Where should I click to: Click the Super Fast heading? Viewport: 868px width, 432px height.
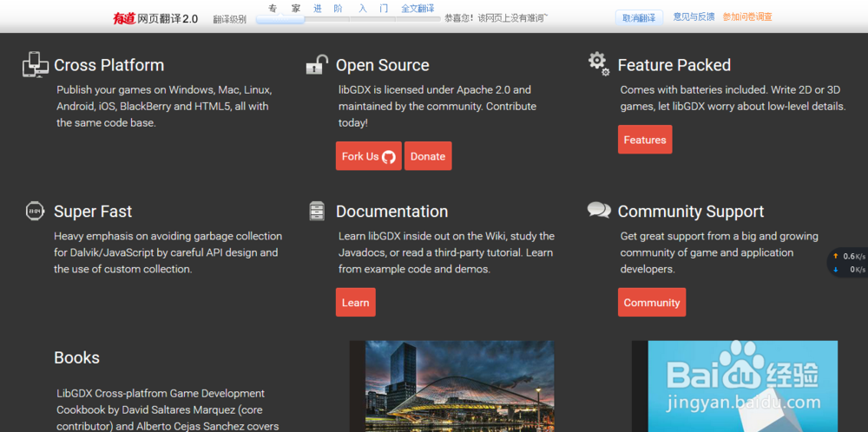(x=93, y=212)
